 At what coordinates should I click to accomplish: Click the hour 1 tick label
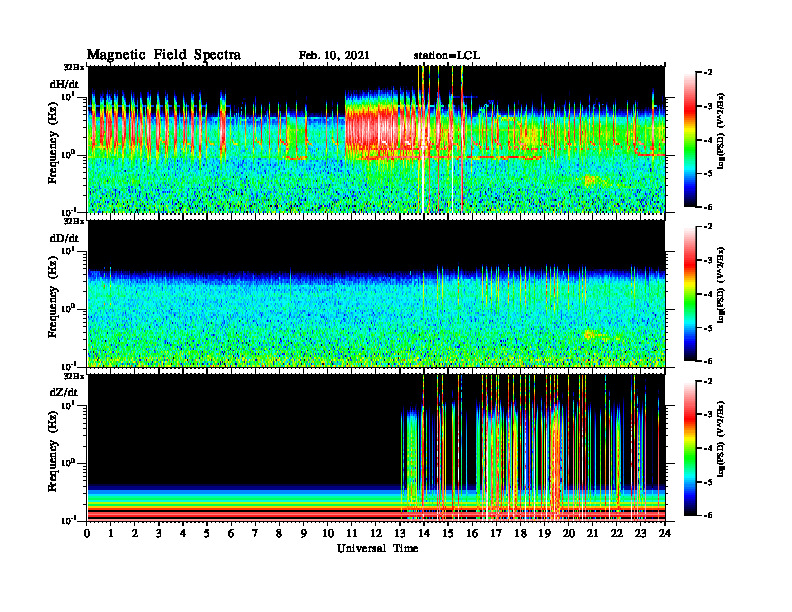(111, 533)
